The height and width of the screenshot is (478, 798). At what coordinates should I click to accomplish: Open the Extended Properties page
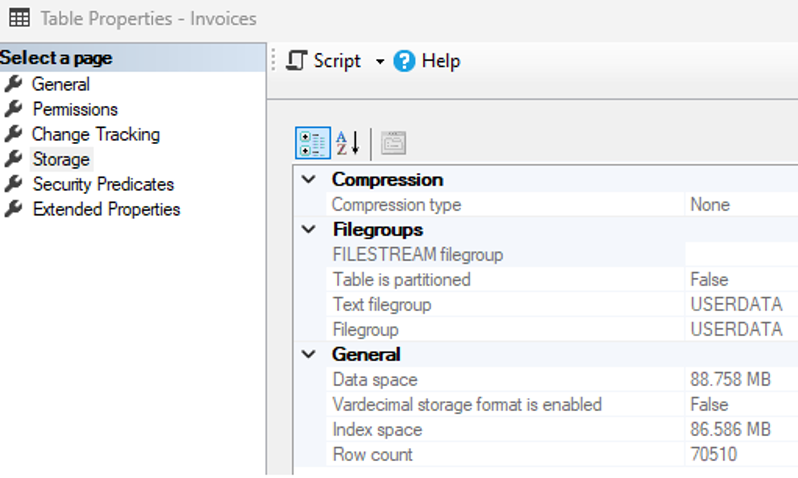click(106, 209)
